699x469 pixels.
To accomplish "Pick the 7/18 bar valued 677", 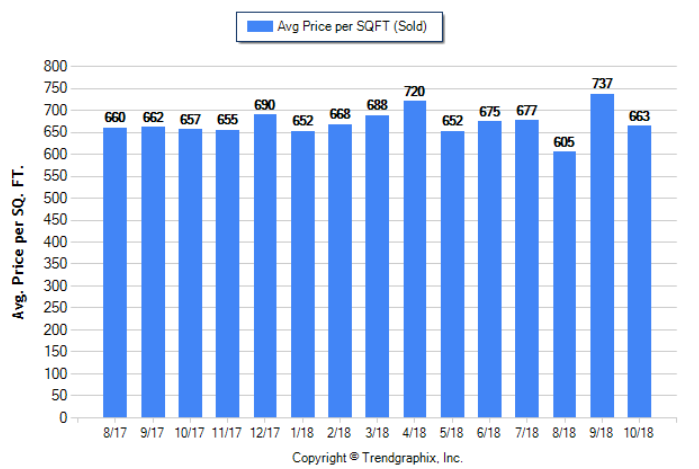I will 527,269.
